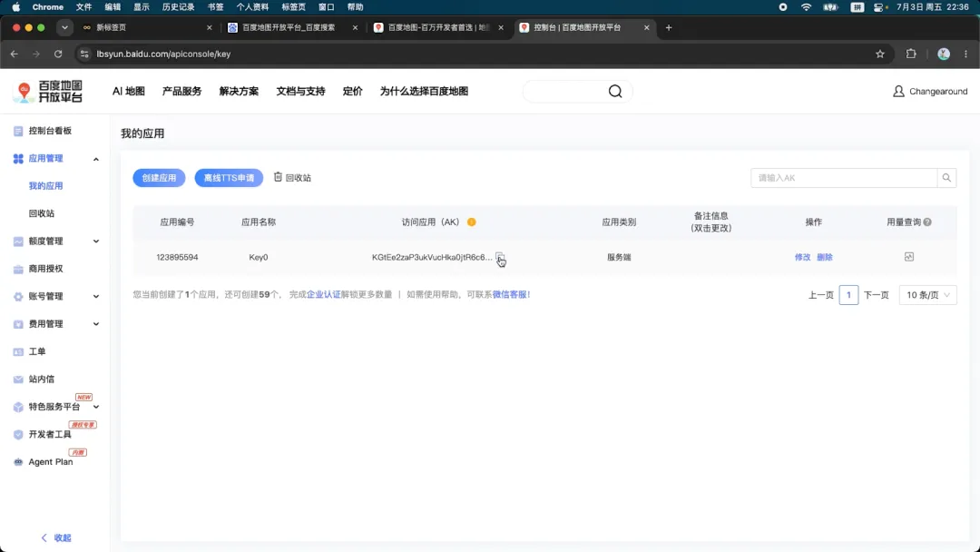The image size is (980, 552).
Task: Open the 产品服务 nav menu
Action: (x=181, y=92)
